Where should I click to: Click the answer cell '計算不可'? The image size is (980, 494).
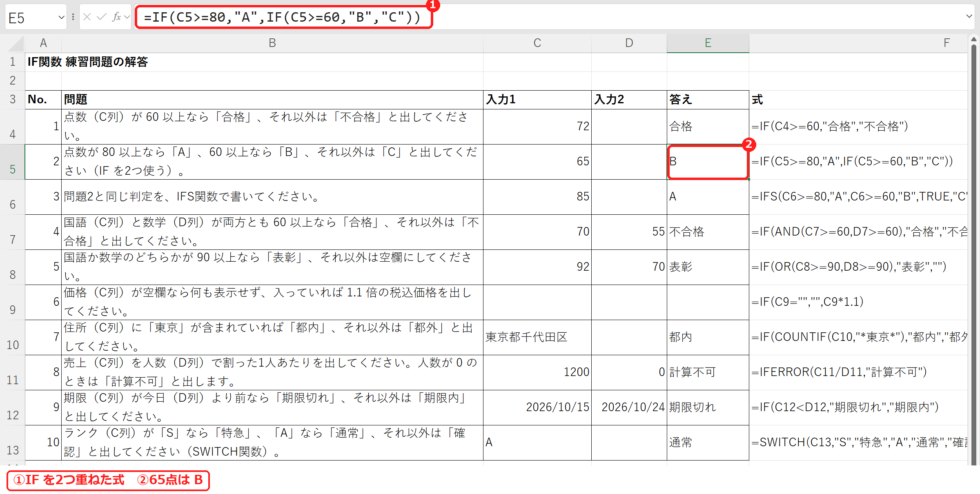[x=708, y=372]
